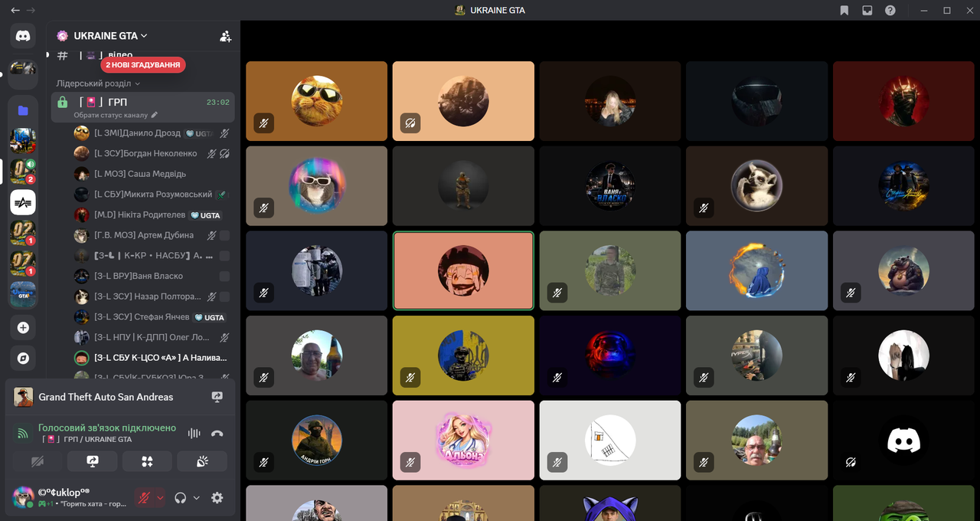
Task: Open Discord direct messages home icon
Action: 23,36
